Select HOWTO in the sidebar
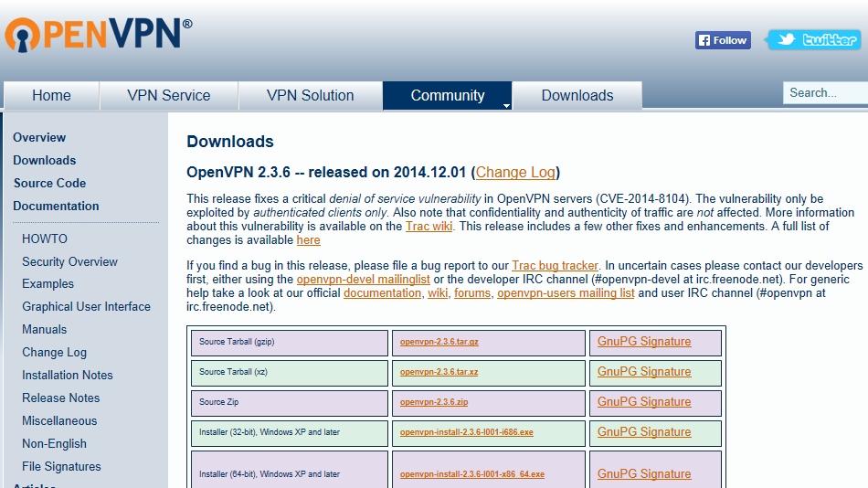The image size is (868, 488). tap(45, 239)
